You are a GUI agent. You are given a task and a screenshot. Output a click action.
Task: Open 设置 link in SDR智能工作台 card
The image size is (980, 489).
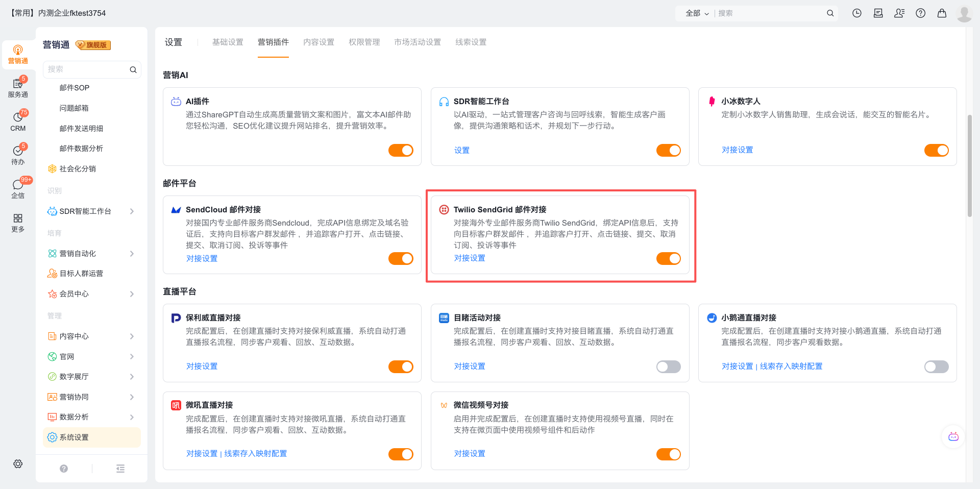[x=461, y=151]
